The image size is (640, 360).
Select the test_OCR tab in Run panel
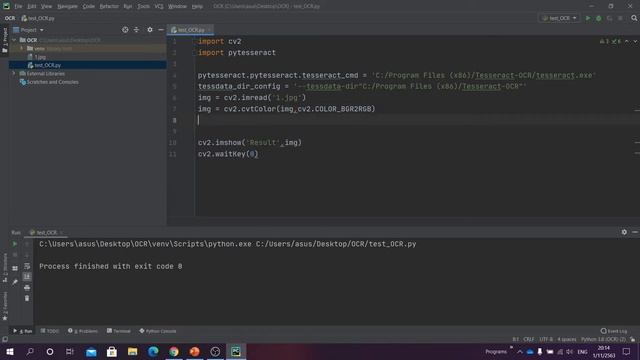46,232
